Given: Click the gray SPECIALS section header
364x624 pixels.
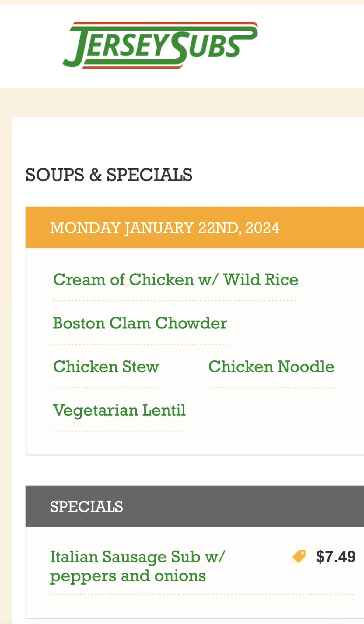Looking at the screenshot, I should (x=86, y=506).
